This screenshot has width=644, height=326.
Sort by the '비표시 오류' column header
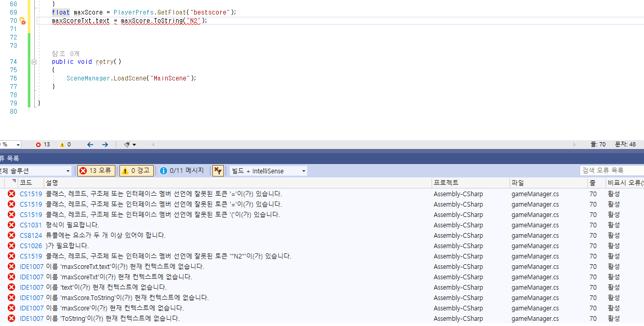click(x=625, y=183)
